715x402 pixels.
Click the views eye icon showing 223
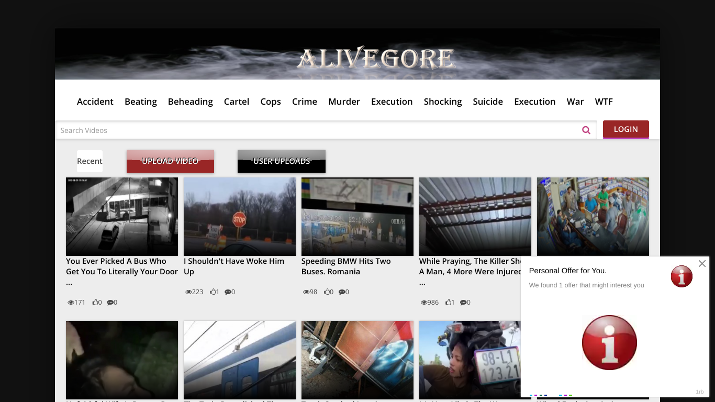click(x=188, y=292)
